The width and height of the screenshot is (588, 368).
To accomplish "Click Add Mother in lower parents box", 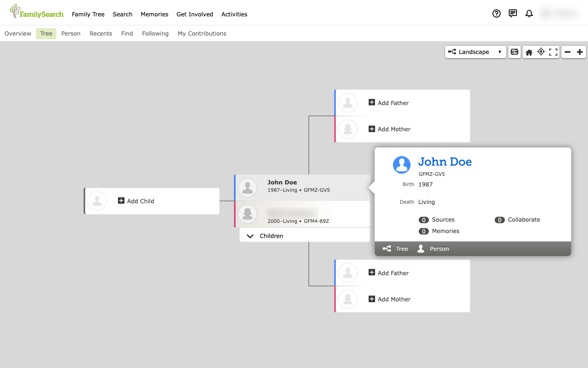I will tap(390, 299).
